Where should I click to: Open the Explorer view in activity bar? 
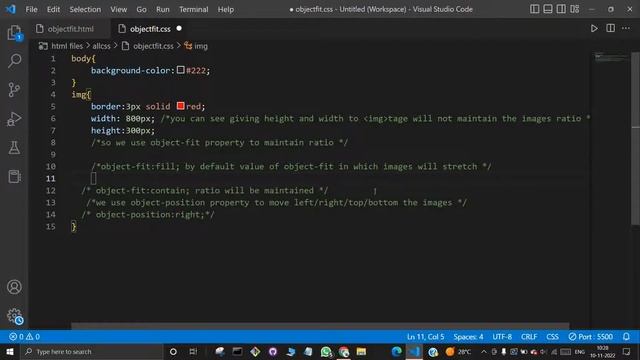(x=14, y=33)
